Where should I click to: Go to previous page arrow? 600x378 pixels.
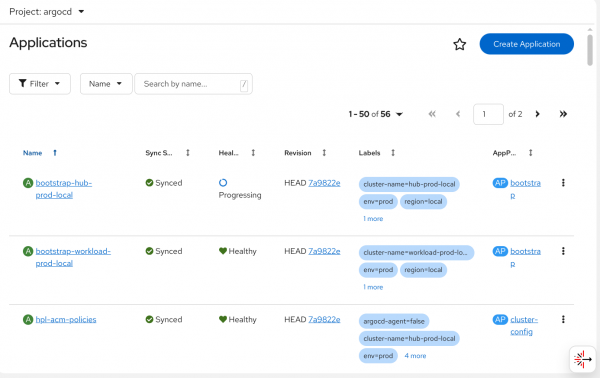click(x=458, y=114)
